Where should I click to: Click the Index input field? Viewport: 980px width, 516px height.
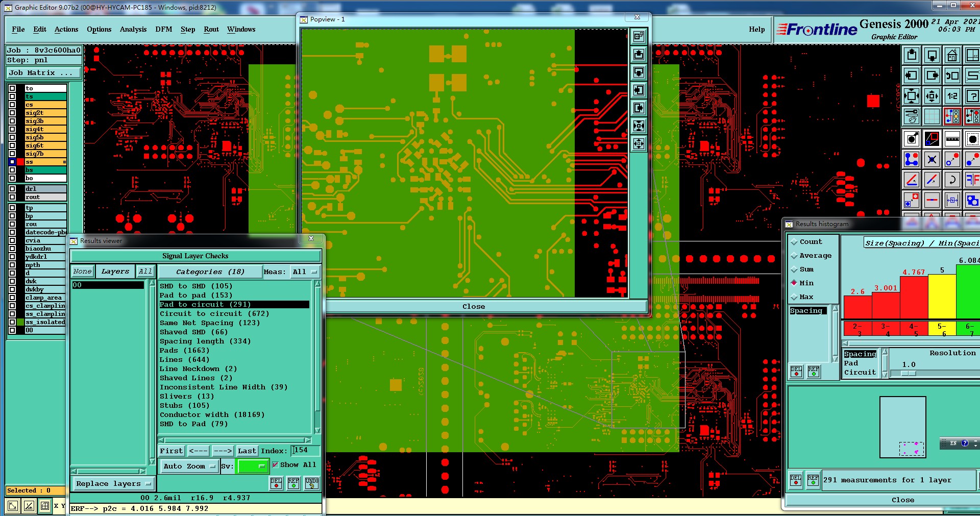click(305, 450)
